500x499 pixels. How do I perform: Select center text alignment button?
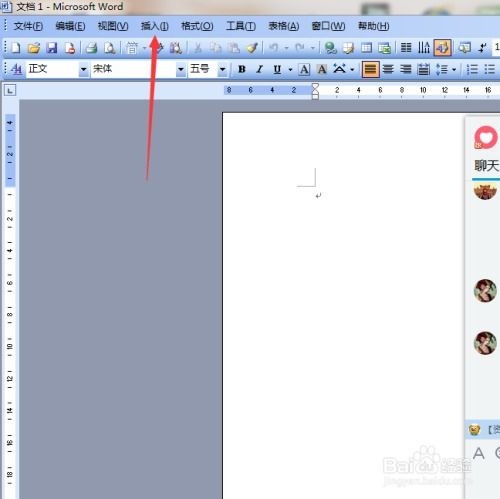point(388,69)
